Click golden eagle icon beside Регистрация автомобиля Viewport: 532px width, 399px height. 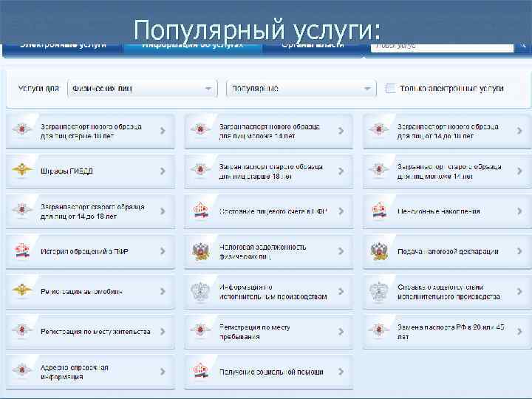tap(22, 290)
